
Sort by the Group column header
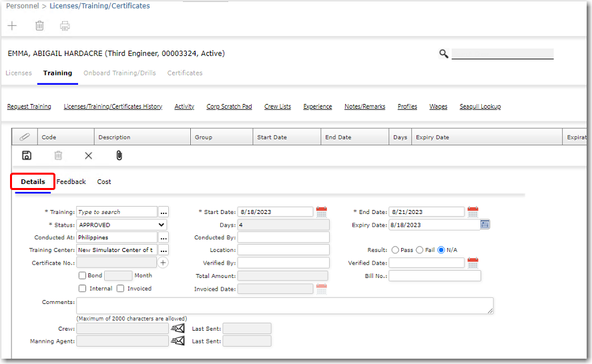pos(222,137)
